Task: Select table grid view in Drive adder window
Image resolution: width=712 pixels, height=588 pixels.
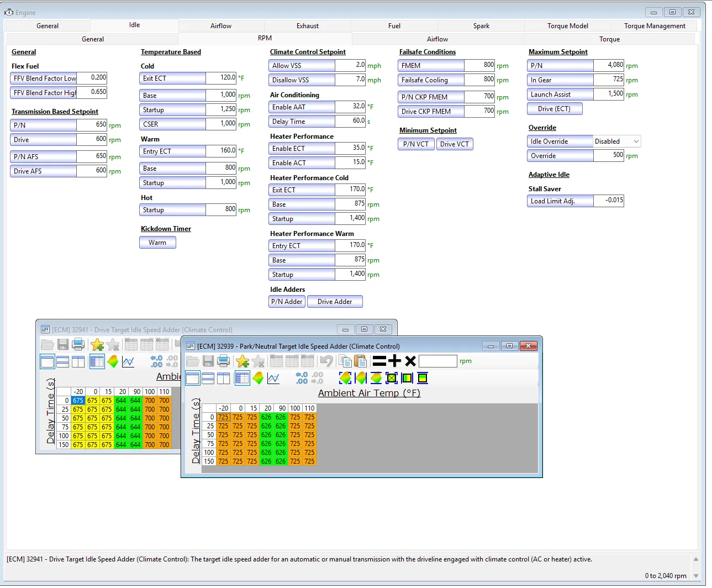Action: (x=97, y=362)
